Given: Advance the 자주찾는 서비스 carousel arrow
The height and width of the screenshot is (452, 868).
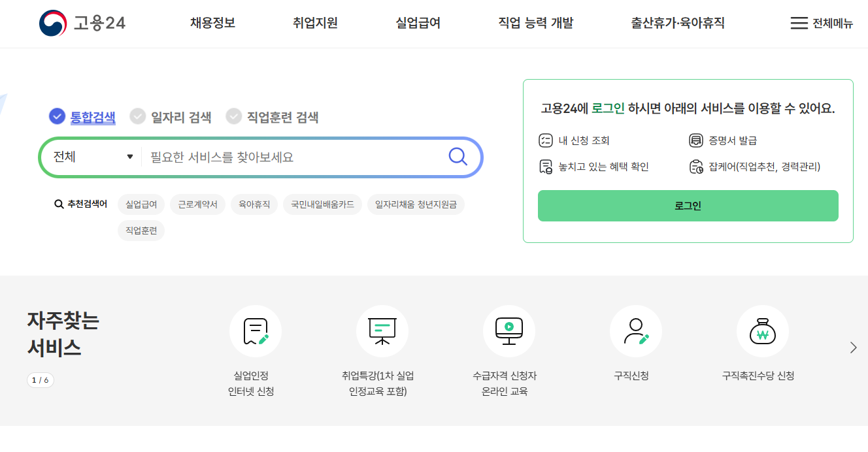Looking at the screenshot, I should (x=852, y=347).
